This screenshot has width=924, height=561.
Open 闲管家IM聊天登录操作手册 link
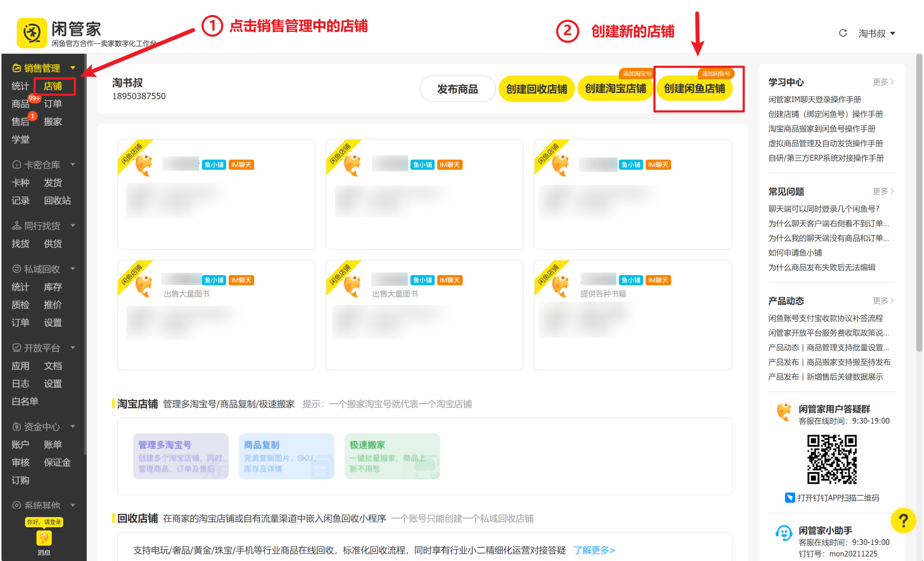pyautogui.click(x=814, y=99)
